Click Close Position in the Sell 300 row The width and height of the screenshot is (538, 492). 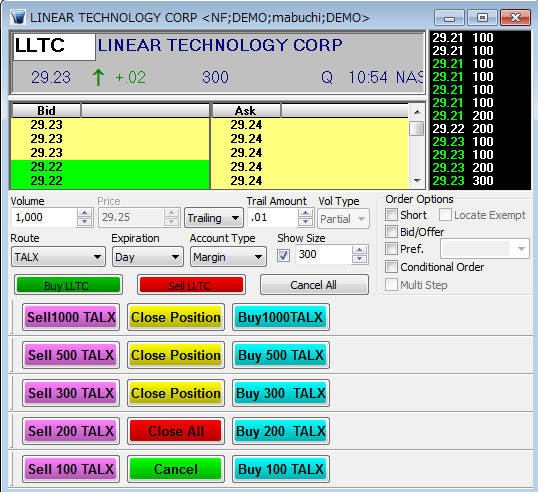tap(176, 393)
